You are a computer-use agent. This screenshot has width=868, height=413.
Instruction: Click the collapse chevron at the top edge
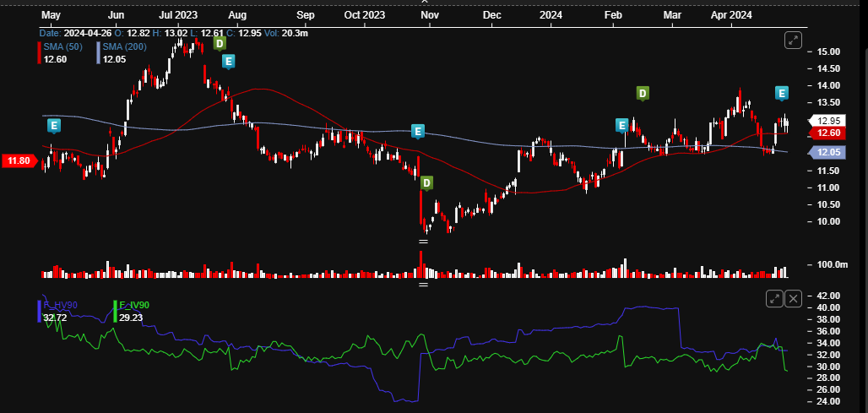click(425, 2)
